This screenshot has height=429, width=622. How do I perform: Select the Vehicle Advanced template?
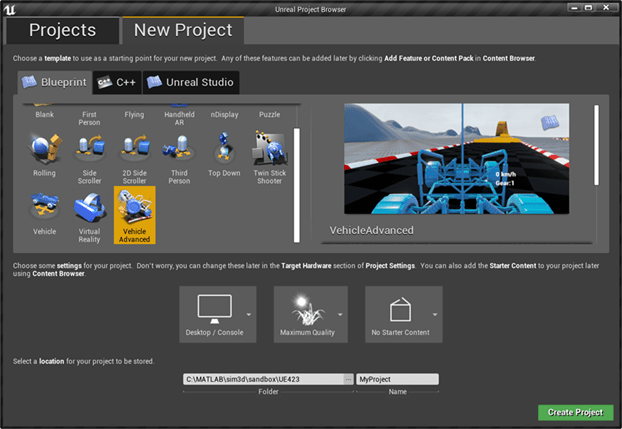pos(134,215)
